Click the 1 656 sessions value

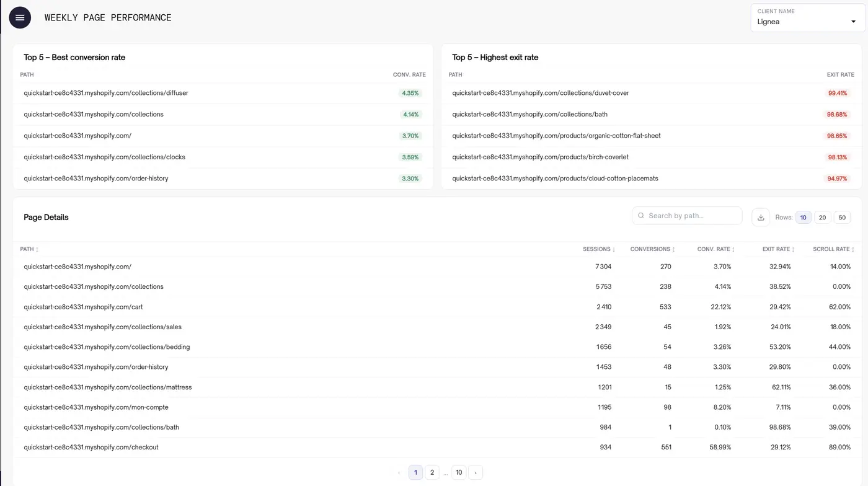click(x=604, y=347)
